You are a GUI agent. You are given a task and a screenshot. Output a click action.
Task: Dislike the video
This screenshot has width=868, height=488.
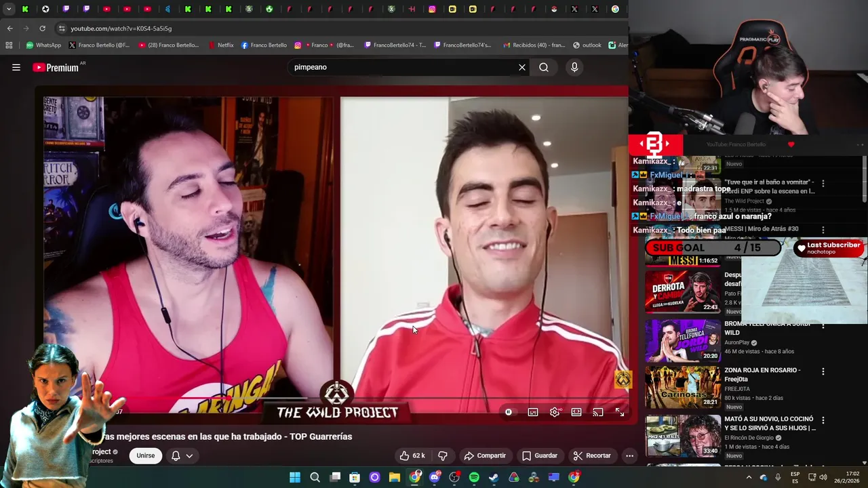coord(443,455)
